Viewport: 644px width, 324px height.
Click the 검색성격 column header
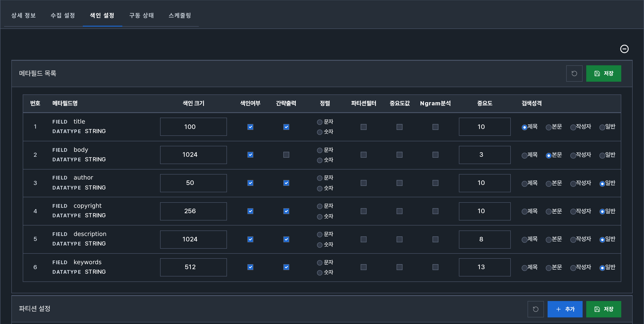[531, 103]
